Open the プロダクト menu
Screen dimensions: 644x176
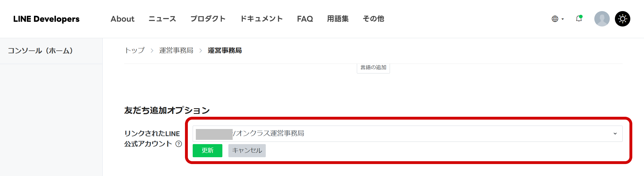click(x=208, y=19)
